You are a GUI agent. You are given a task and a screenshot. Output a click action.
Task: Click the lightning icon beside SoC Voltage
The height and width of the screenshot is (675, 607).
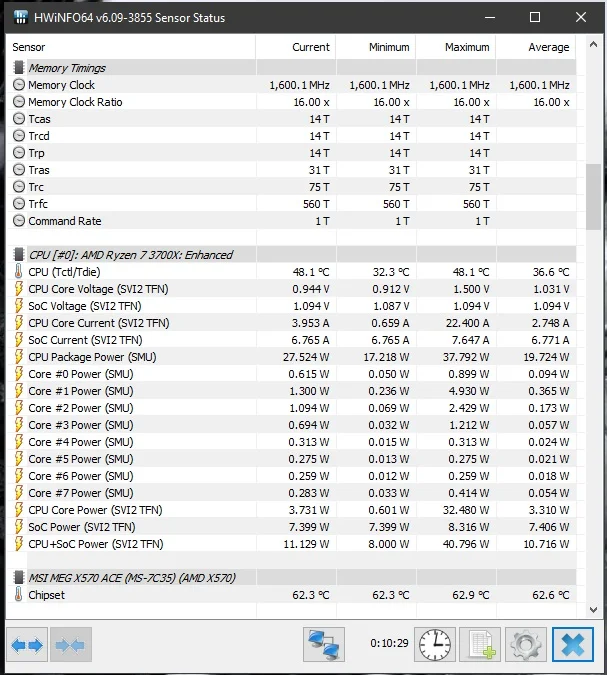19,306
